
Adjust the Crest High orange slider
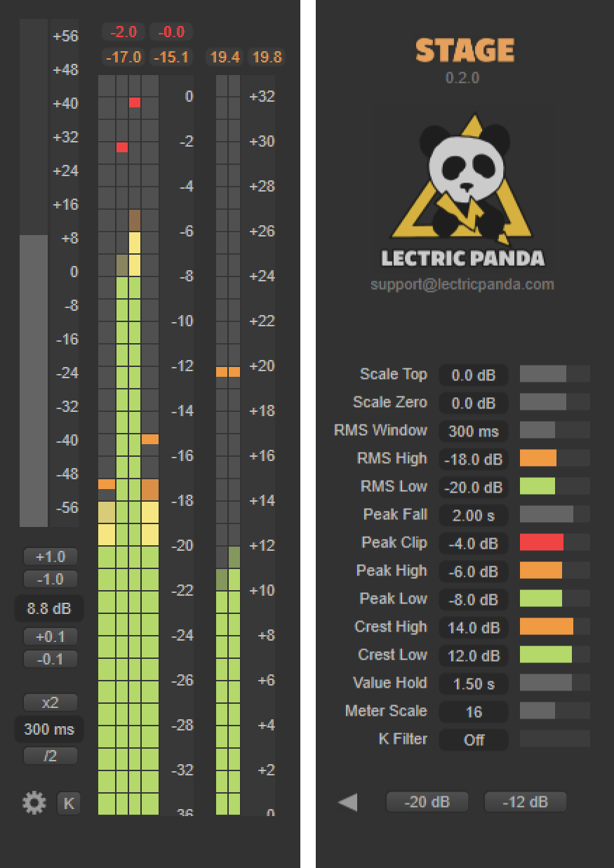click(554, 627)
